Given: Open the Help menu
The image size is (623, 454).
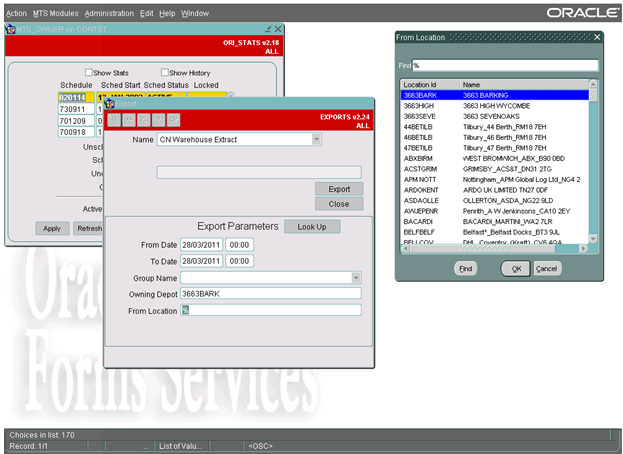Looking at the screenshot, I should (167, 14).
